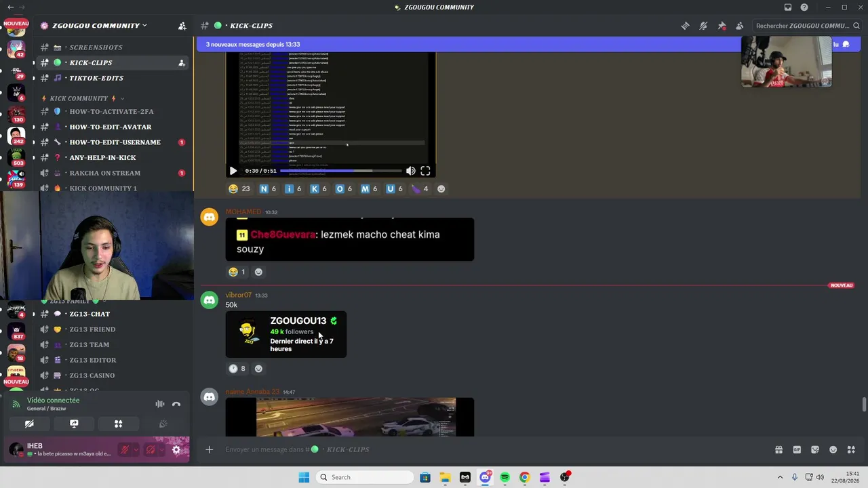
Task: Click the K letter reaction
Action: point(318,189)
